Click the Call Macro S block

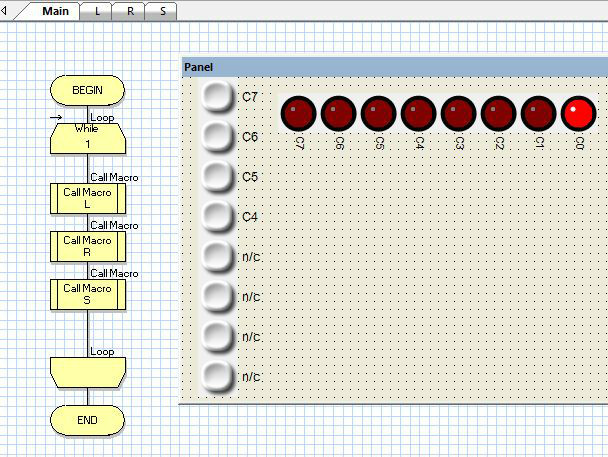(87, 294)
